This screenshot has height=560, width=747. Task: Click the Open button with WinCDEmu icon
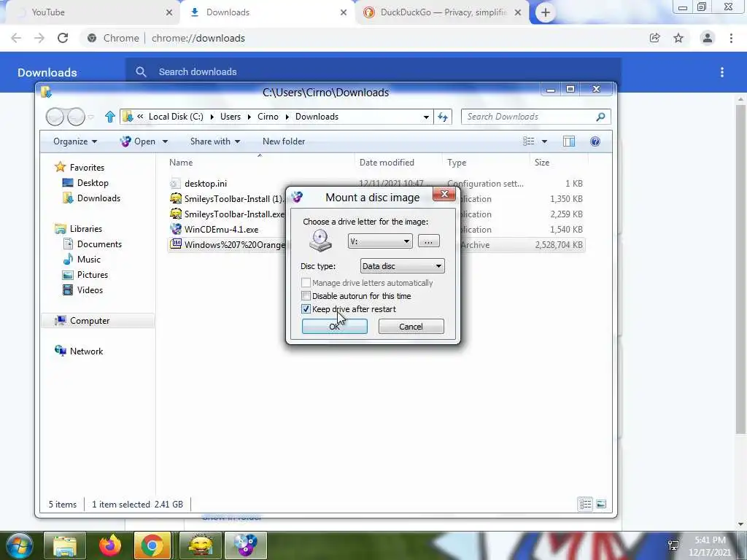click(x=138, y=141)
